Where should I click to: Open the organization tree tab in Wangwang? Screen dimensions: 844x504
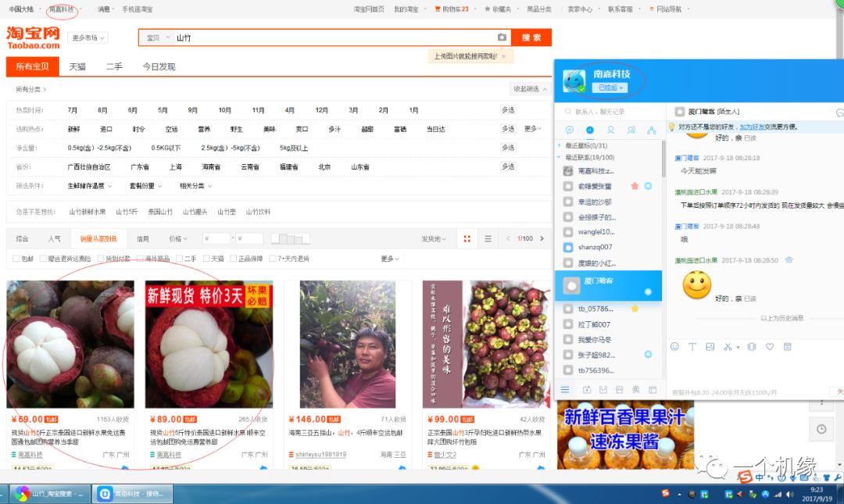coord(651,130)
